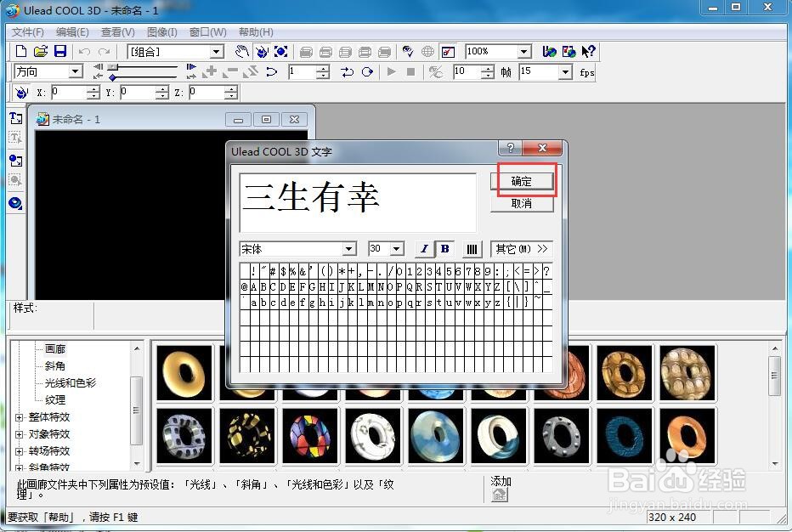Image resolution: width=792 pixels, height=532 pixels.
Task: Open the 文件(F) menu
Action: coord(28,32)
